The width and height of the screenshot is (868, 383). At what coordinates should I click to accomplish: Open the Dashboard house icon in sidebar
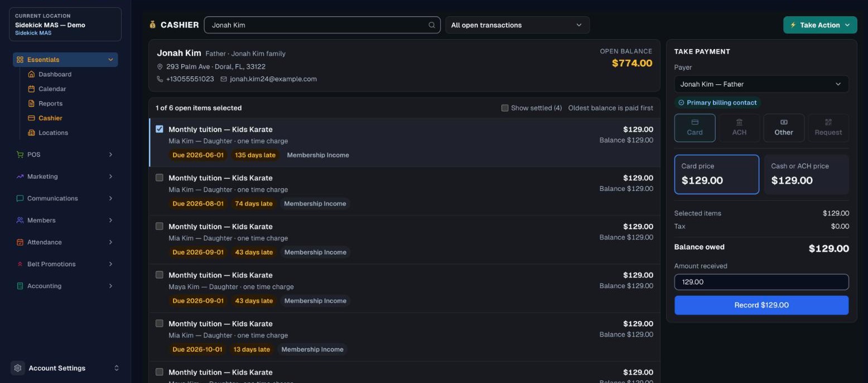[31, 74]
